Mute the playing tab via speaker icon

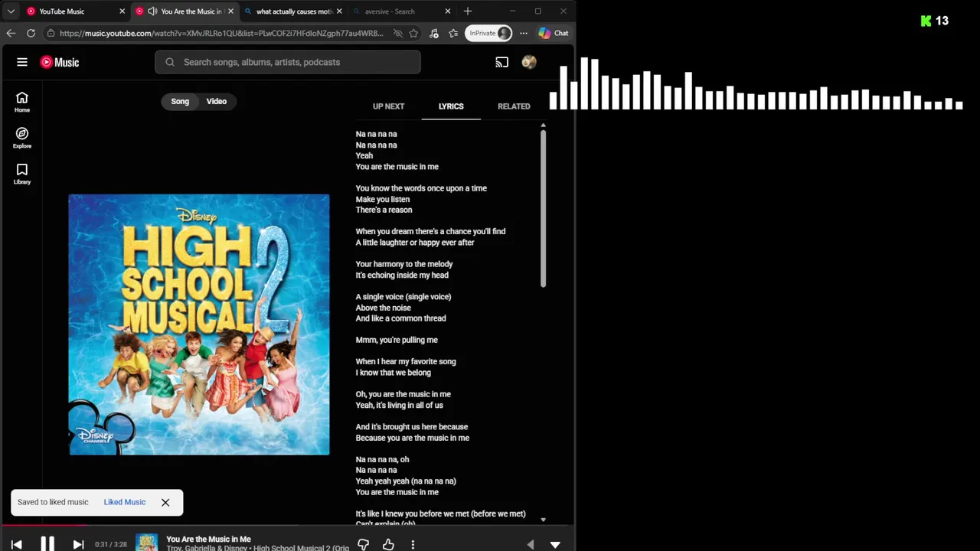152,11
